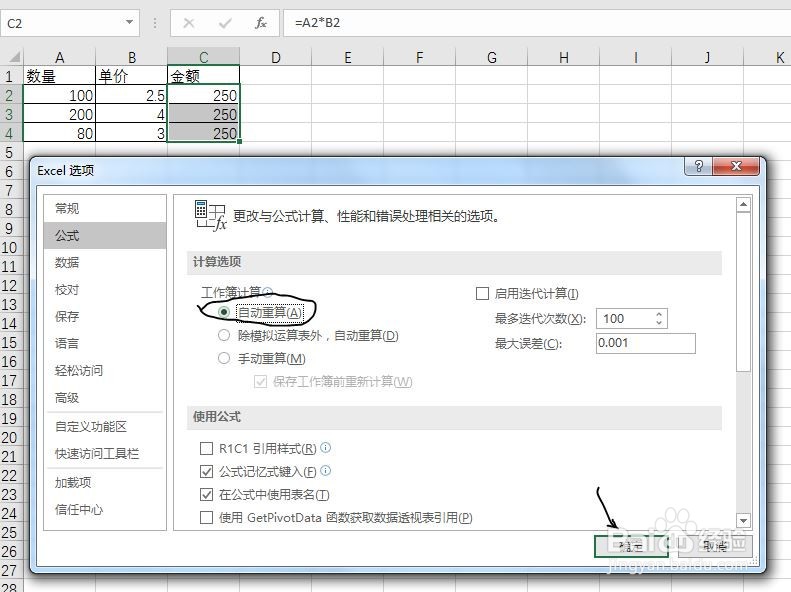The height and width of the screenshot is (592, 791).
Task: Toggle 公式记忆式键入 checkbox
Action: pyautogui.click(x=206, y=471)
